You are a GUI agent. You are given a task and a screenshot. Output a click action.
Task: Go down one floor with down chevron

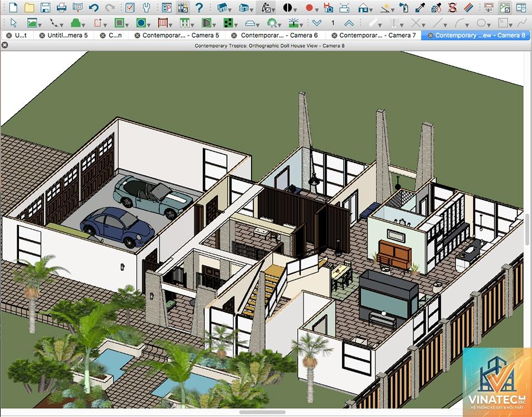click(316, 23)
